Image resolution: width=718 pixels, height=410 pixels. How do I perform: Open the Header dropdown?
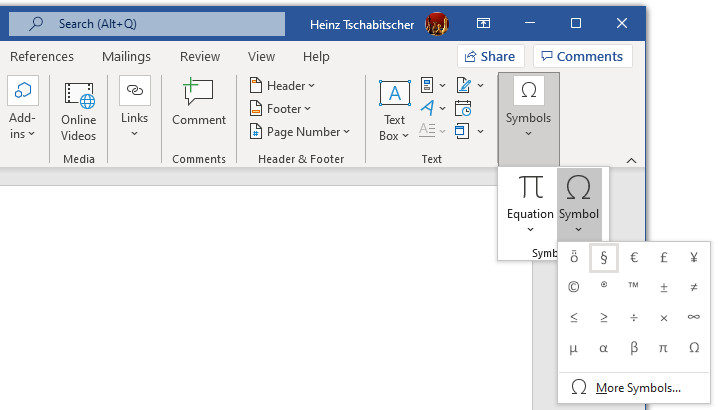click(282, 85)
